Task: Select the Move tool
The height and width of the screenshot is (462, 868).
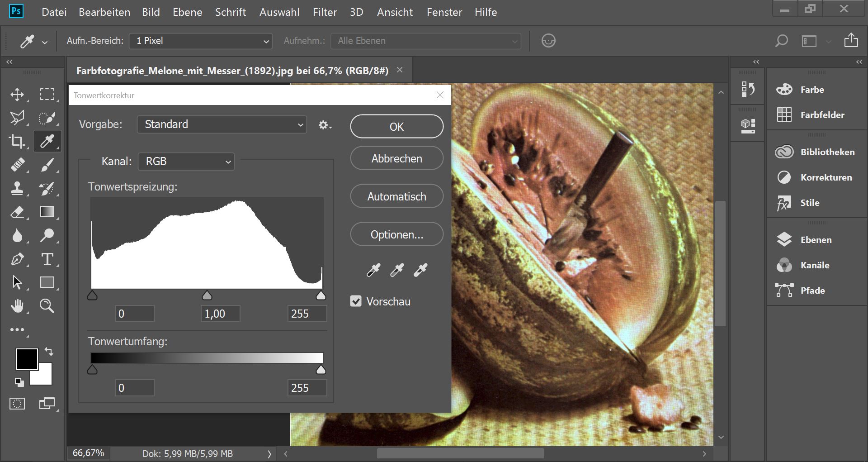Action: click(x=17, y=95)
